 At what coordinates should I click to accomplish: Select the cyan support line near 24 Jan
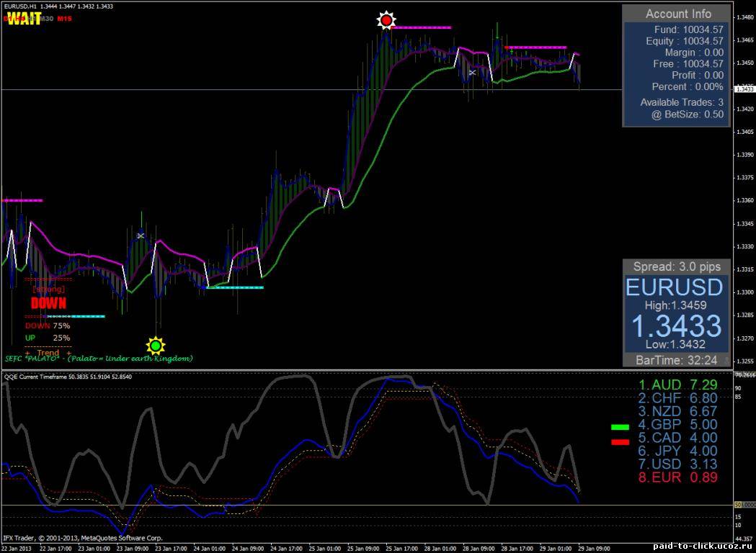pyautogui.click(x=234, y=287)
